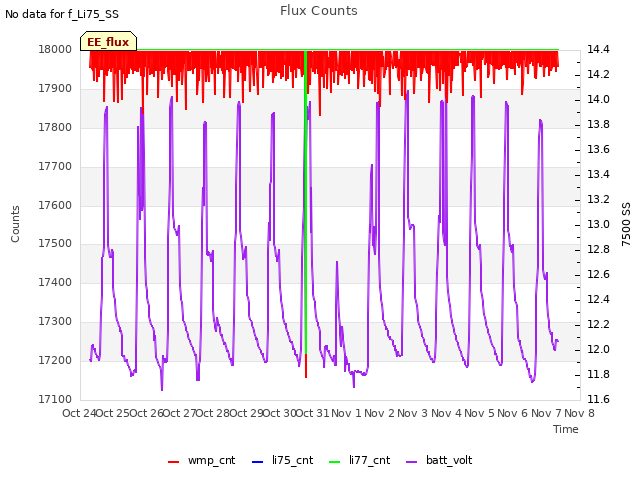Click the Counts y-axis label
The width and height of the screenshot is (640, 480).
pos(15,224)
